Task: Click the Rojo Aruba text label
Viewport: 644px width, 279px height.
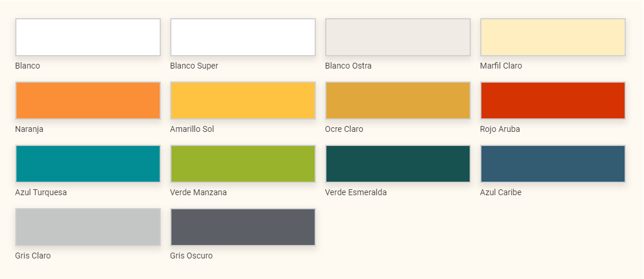Action: point(500,129)
